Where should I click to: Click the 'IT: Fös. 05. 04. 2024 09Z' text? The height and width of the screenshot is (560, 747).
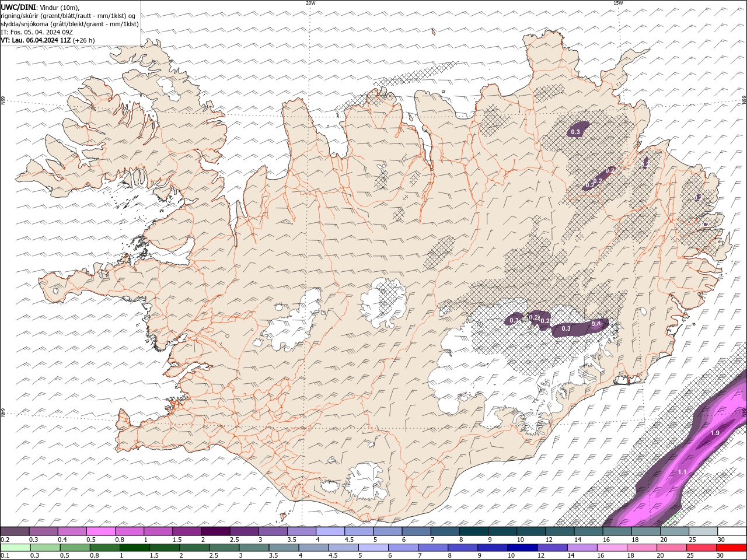coord(36,32)
